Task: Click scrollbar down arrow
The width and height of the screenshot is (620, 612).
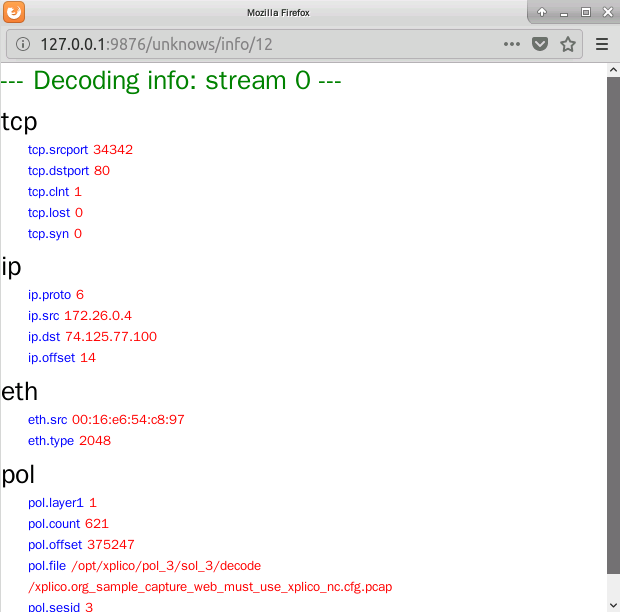Action: point(613,605)
